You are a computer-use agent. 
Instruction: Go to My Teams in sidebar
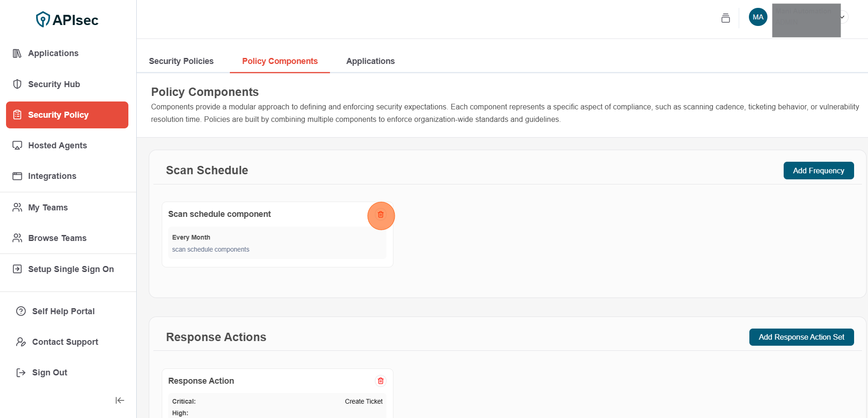[48, 208]
